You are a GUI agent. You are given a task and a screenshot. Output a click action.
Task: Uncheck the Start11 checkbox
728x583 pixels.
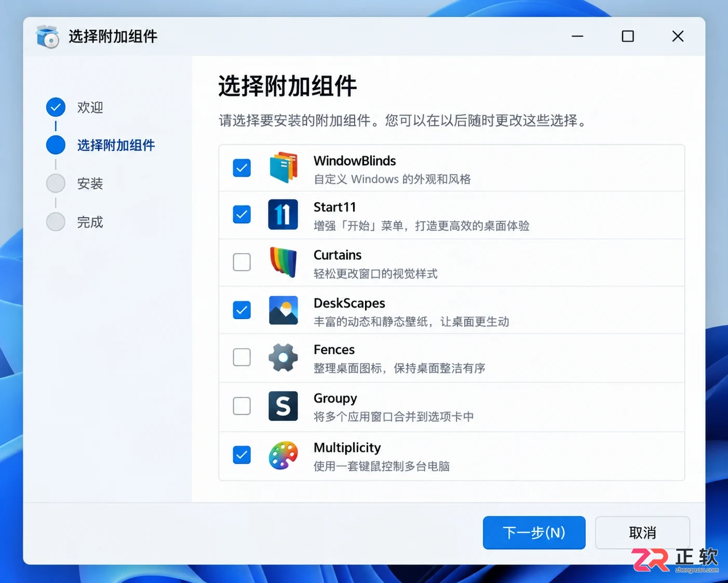point(241,214)
